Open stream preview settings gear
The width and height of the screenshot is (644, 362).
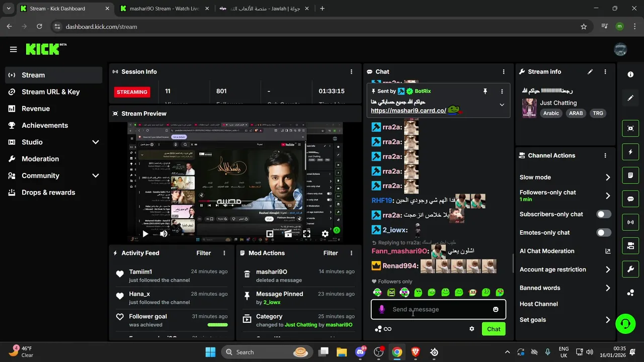[325, 234]
